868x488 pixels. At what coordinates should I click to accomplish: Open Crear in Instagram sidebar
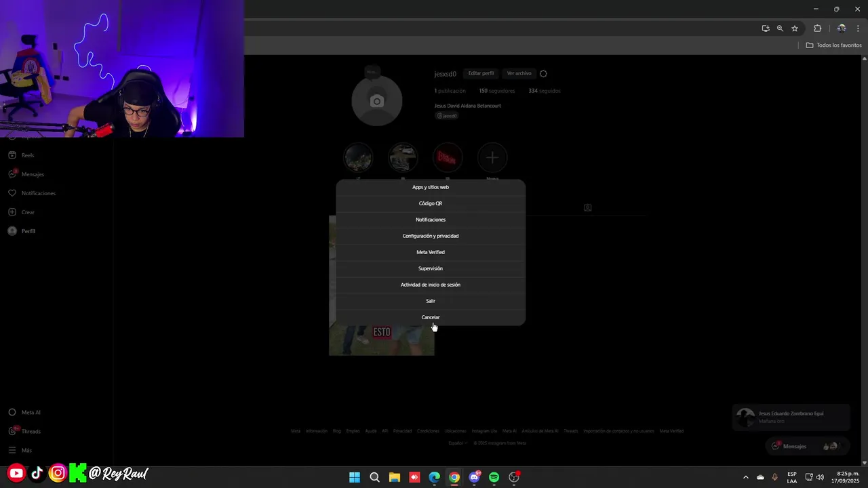pos(22,212)
